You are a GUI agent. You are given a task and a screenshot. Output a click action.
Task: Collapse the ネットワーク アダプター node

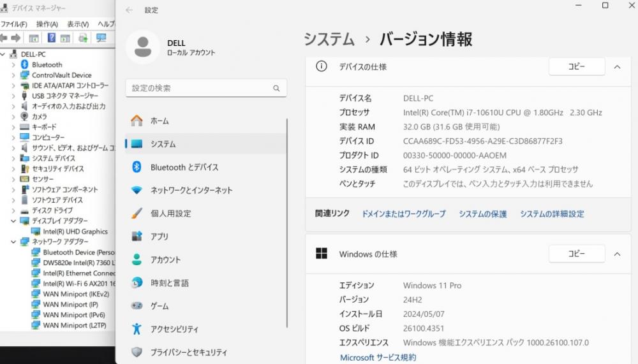[13, 242]
